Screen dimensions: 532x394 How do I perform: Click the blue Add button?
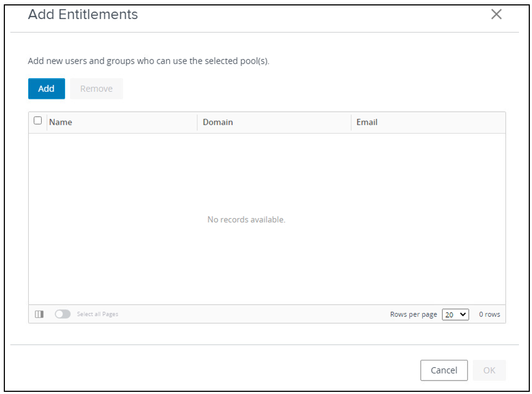point(47,89)
